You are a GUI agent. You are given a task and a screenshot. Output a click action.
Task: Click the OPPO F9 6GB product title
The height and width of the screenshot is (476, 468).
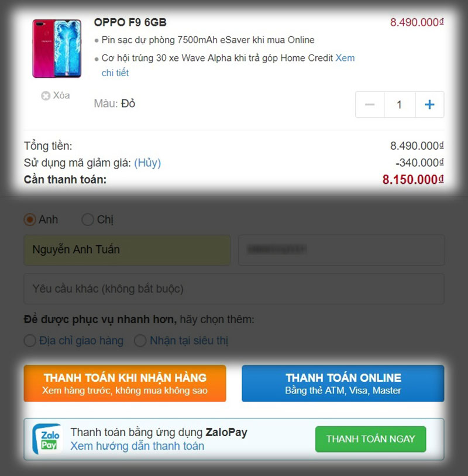click(130, 22)
